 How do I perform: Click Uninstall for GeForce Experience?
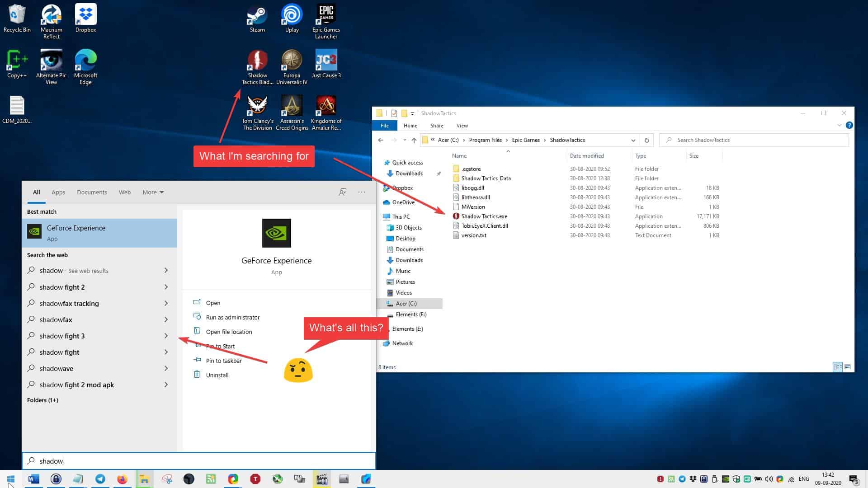click(x=217, y=375)
